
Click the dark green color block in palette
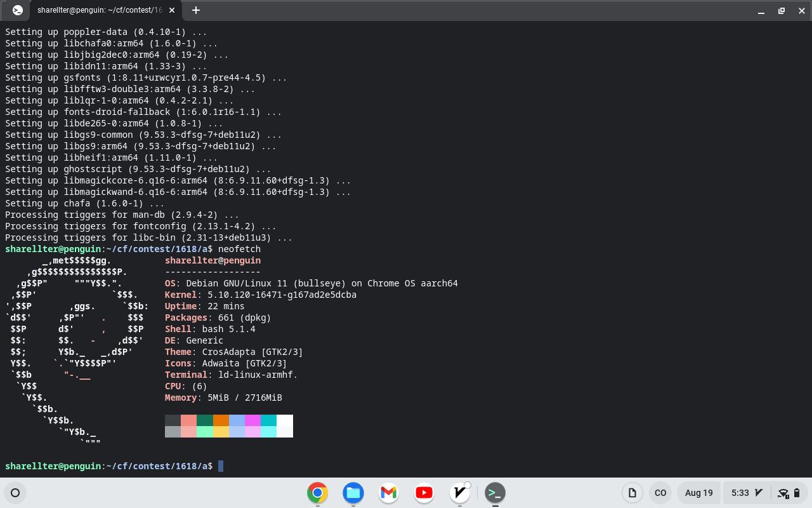205,420
